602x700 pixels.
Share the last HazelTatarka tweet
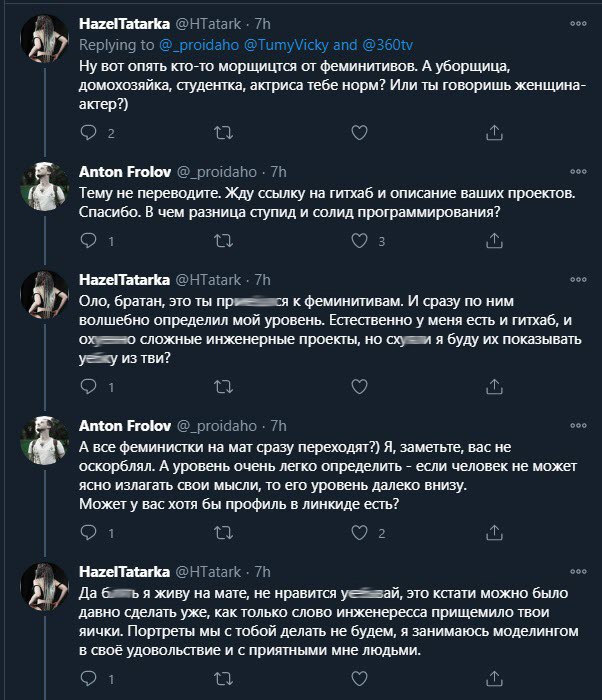pos(494,681)
